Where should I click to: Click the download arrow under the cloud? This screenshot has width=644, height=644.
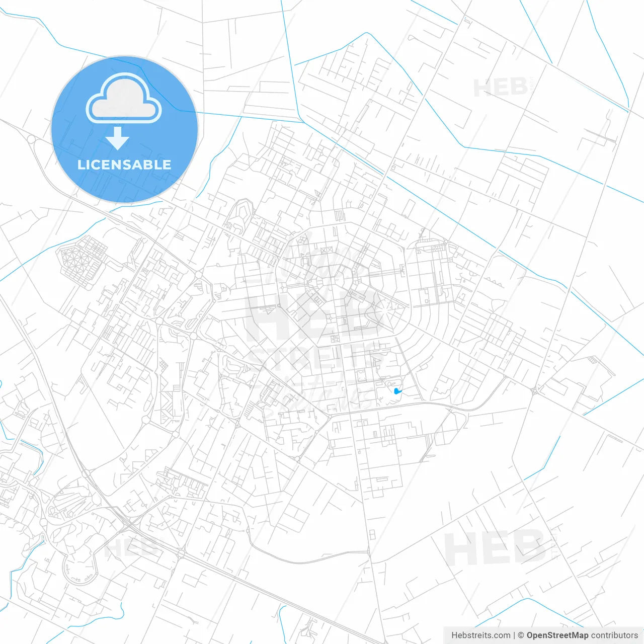(118, 138)
